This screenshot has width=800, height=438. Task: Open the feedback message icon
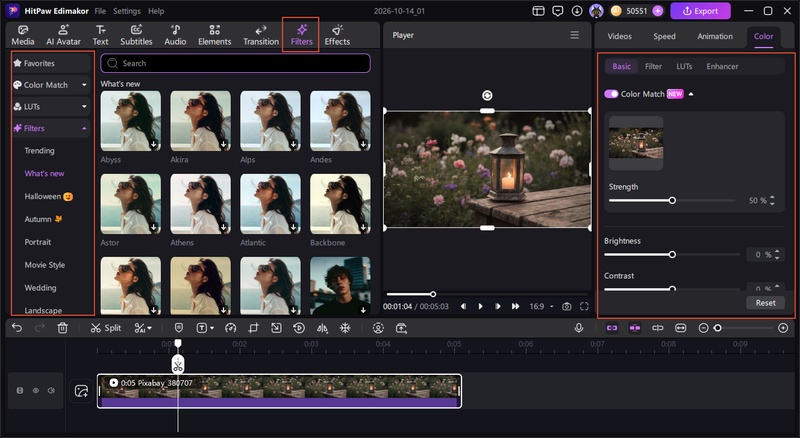pos(558,11)
